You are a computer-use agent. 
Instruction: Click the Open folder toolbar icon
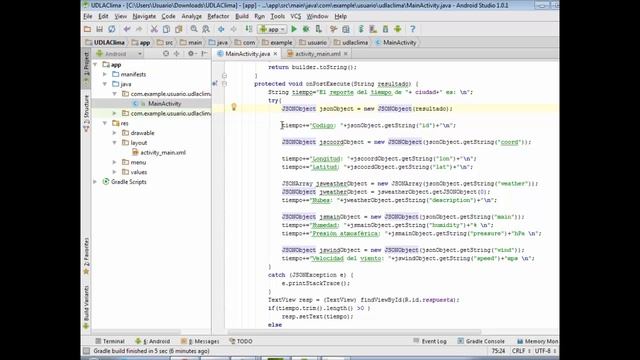pyautogui.click(x=87, y=29)
